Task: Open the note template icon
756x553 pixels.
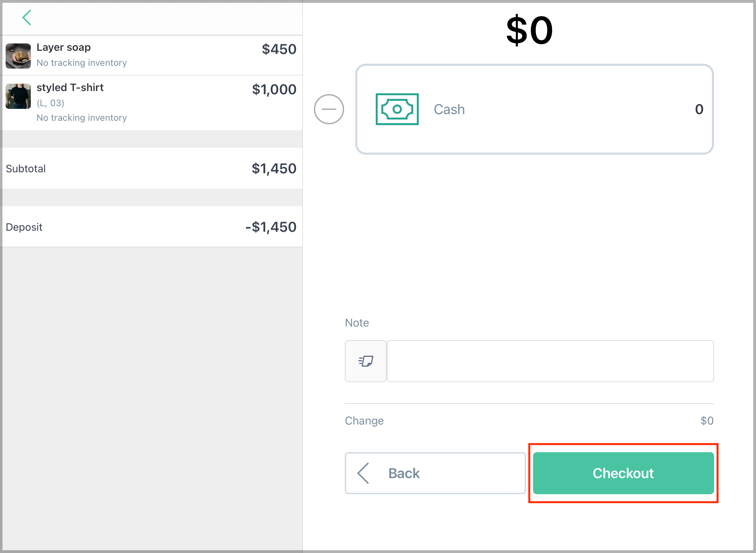Action: (366, 361)
